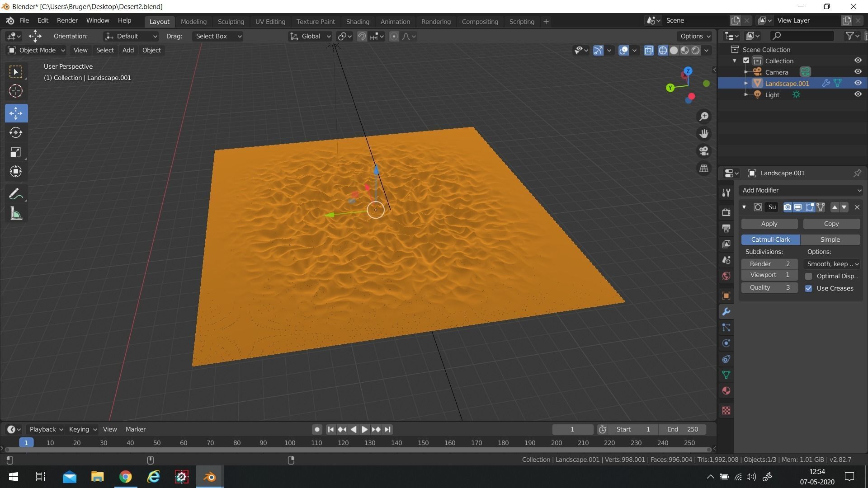Toggle the Collection exclude checkbox
868x488 pixels.
coord(746,61)
